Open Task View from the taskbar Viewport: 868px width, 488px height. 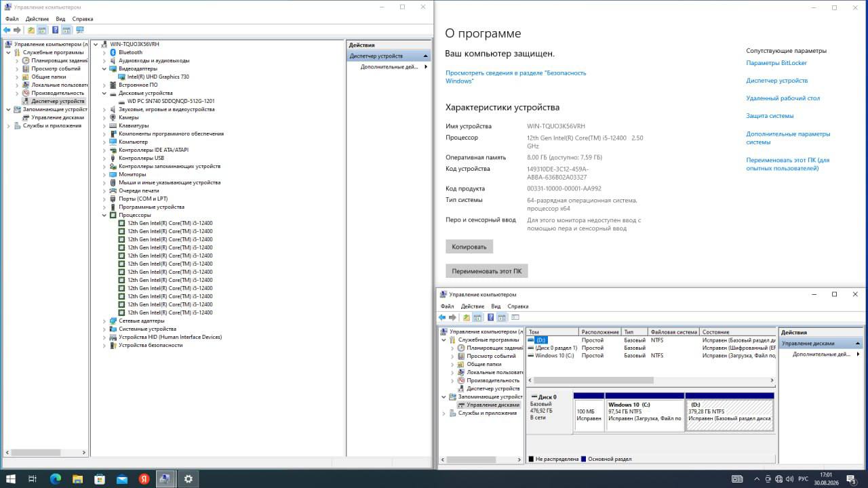click(33, 479)
